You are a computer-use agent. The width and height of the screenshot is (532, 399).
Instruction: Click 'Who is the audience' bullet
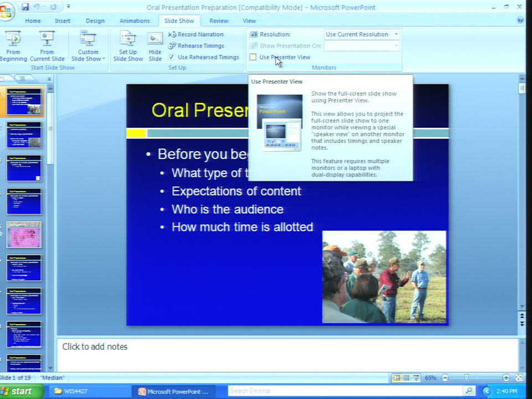click(227, 209)
